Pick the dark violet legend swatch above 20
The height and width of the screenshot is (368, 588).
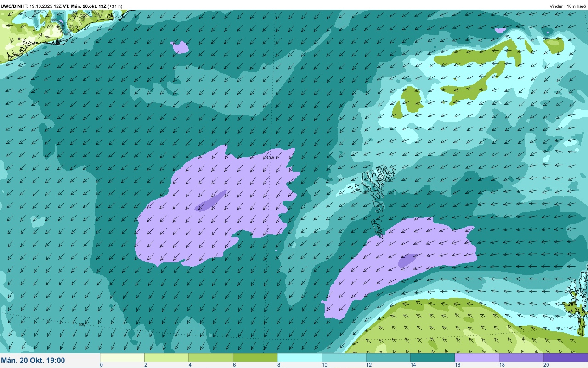tap(565, 357)
